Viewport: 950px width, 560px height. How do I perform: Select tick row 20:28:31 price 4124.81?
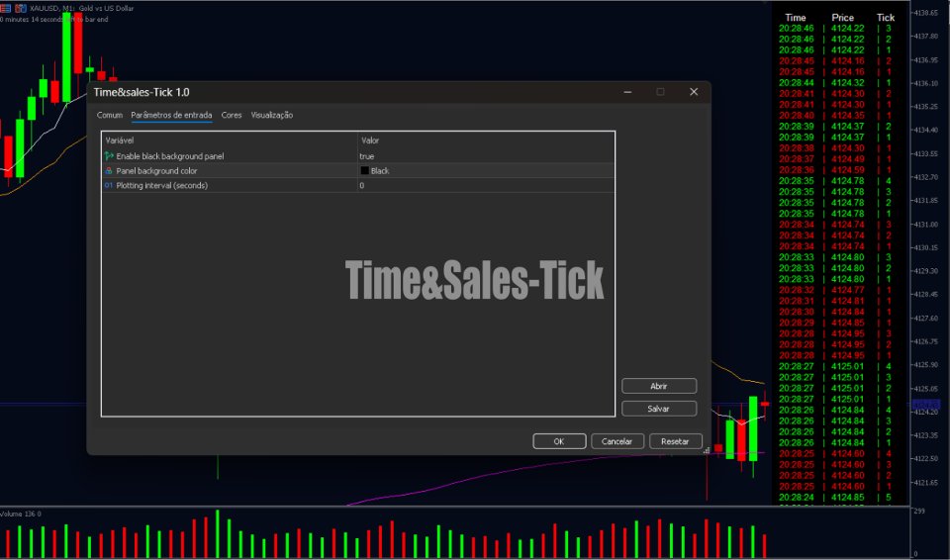click(x=835, y=301)
